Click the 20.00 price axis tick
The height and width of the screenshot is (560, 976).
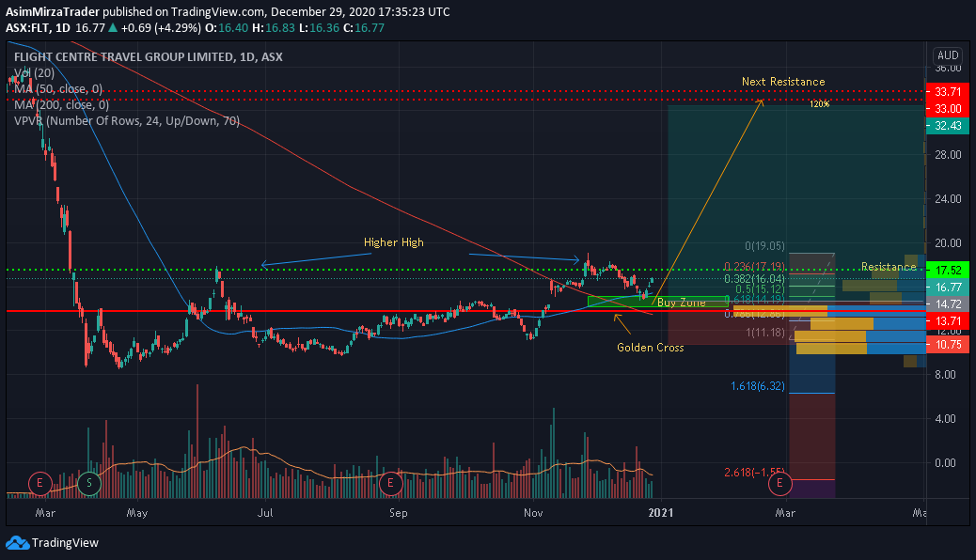coord(948,242)
